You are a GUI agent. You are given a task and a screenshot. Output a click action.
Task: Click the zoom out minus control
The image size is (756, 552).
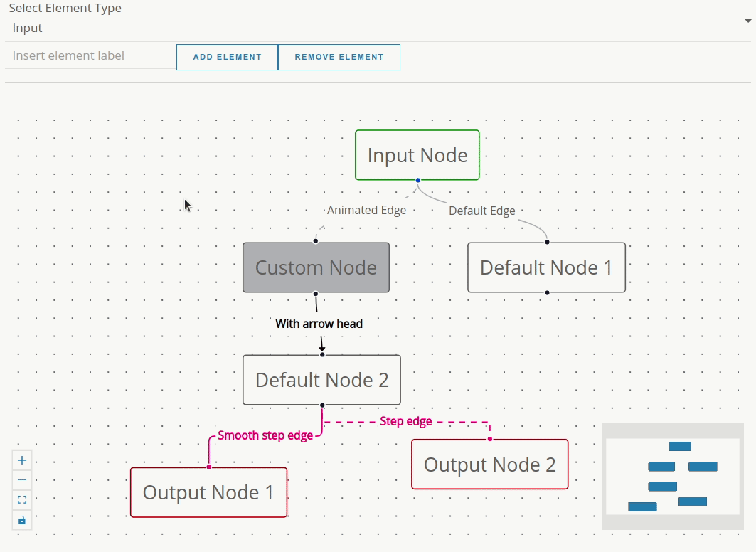pyautogui.click(x=22, y=480)
